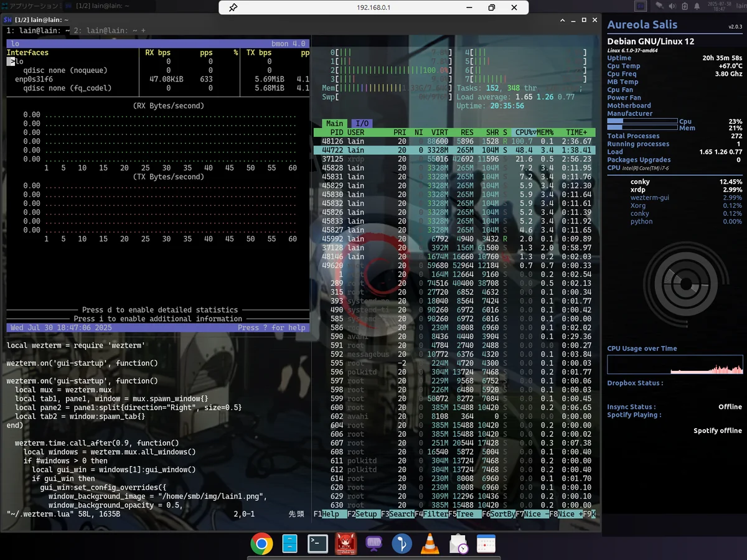Open F6 SortBy menu in htop
The width and height of the screenshot is (747, 560).
point(500,515)
